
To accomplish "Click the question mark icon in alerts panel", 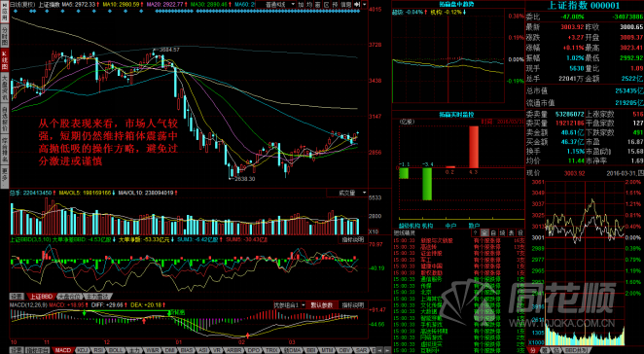I will tap(476, 232).
